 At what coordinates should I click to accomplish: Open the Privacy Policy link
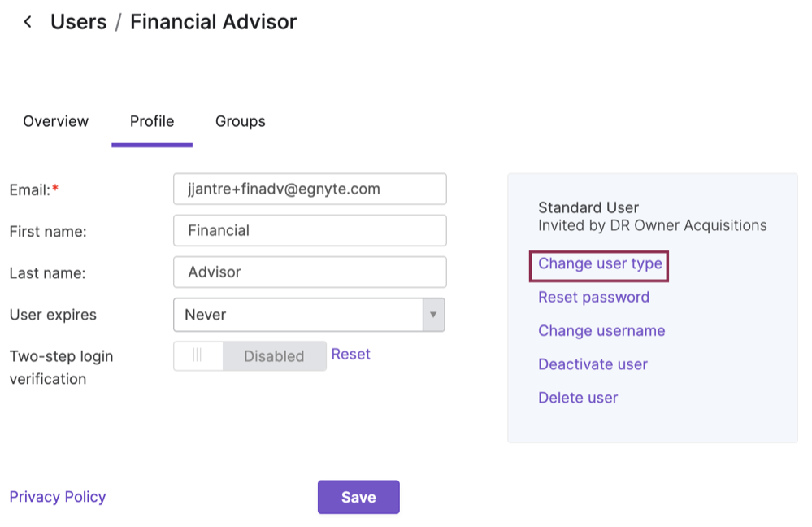tap(57, 496)
